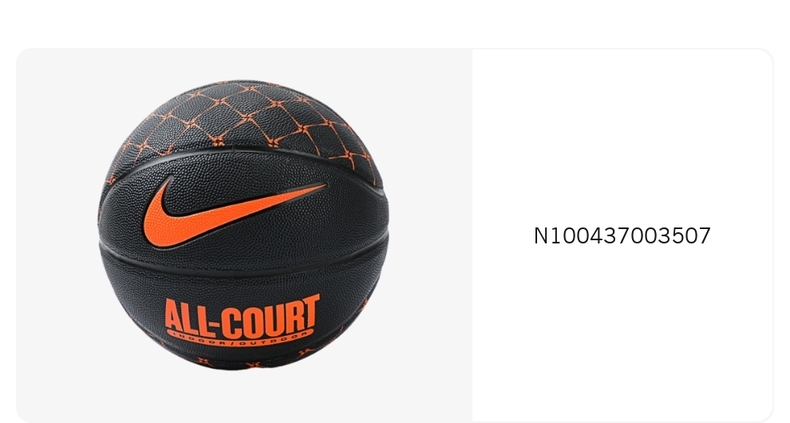Click the white panel below the product code
Image resolution: width=790 pixels, height=423 pixels.
pos(622,332)
